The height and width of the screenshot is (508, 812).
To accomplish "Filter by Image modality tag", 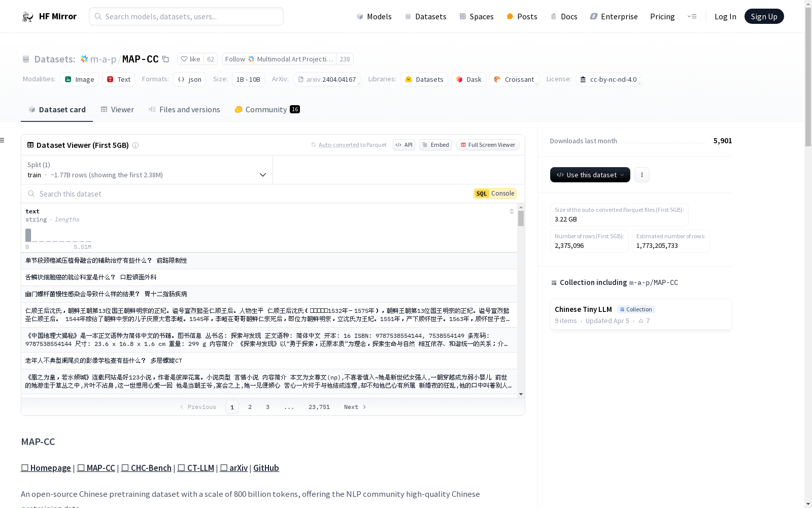I will coord(80,79).
